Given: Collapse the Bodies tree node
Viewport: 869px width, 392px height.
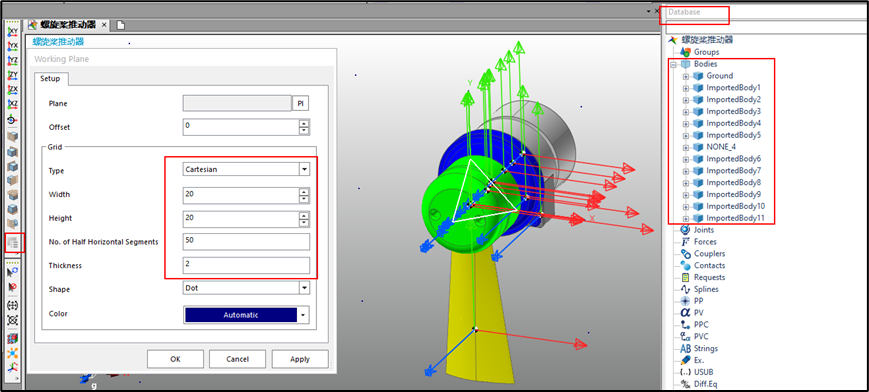Looking at the screenshot, I should tap(673, 64).
